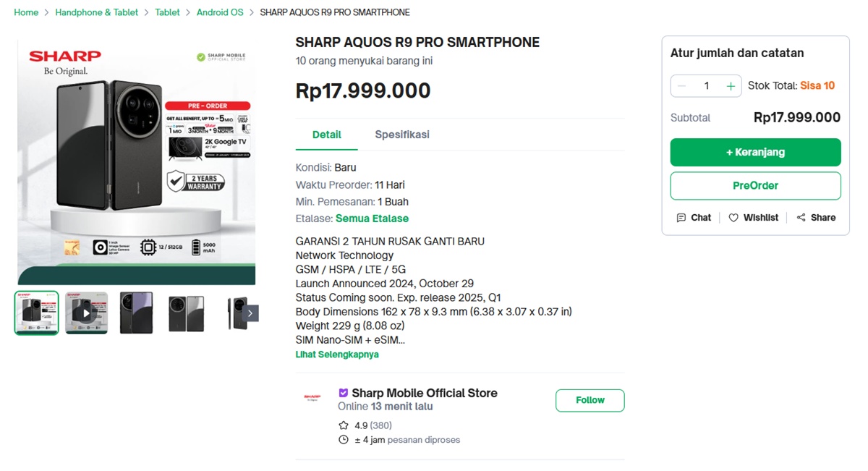
Task: Click the Wishlist heart icon
Action: (734, 217)
